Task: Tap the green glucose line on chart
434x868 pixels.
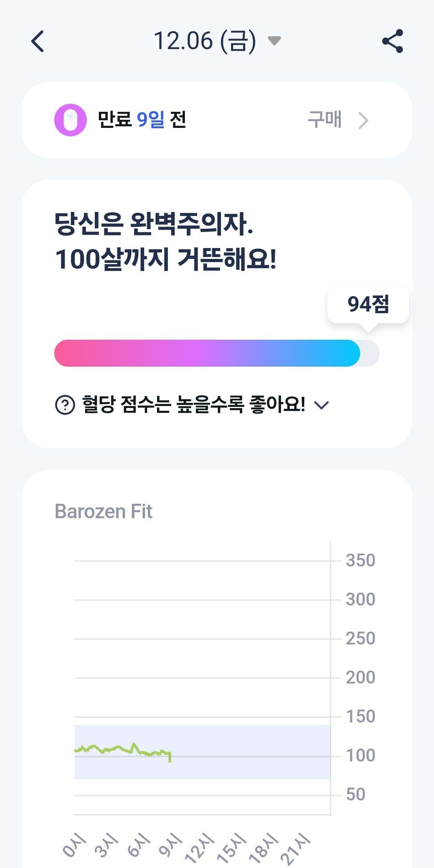Action: 123,750
